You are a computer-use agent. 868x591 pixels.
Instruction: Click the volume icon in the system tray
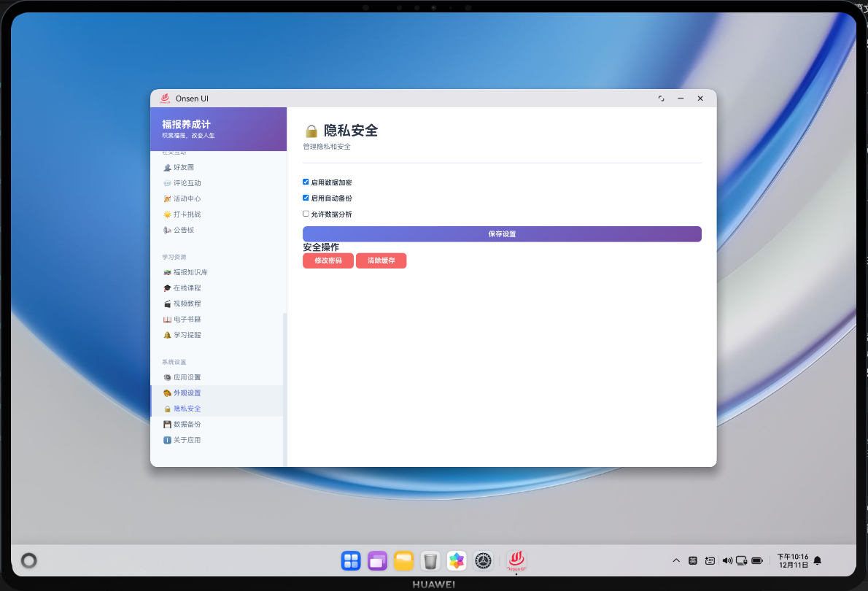[x=728, y=560]
